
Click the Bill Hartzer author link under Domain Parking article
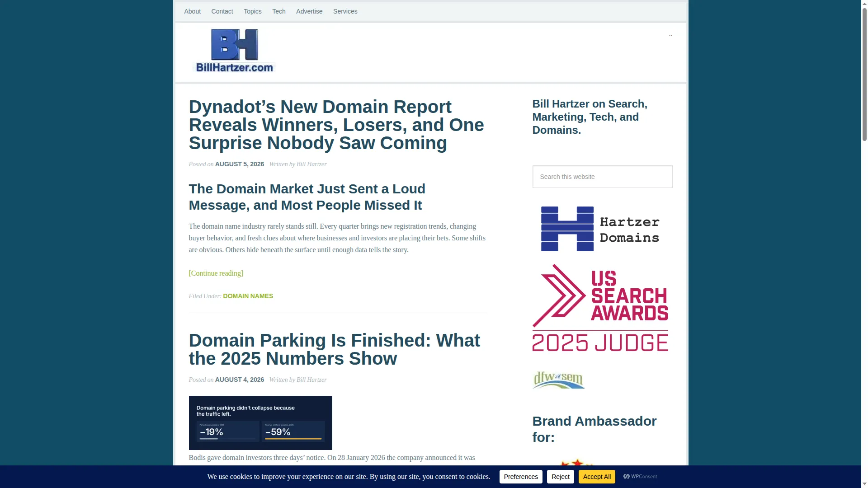[311, 380]
